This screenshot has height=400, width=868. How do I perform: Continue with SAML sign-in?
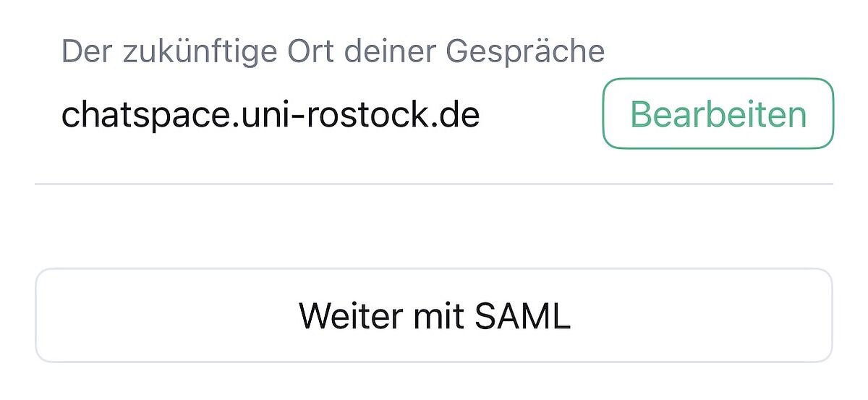[434, 315]
